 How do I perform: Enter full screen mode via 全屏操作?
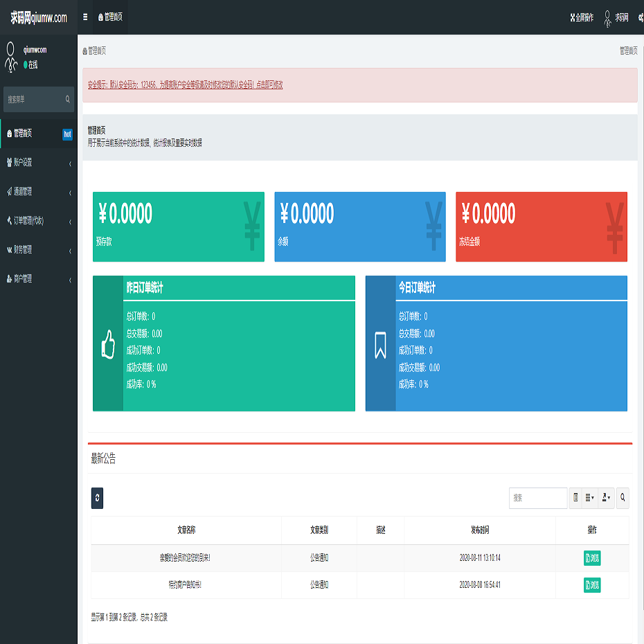click(x=581, y=17)
